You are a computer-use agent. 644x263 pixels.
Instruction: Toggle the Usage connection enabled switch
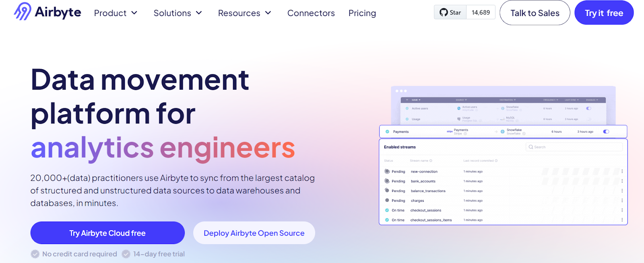pyautogui.click(x=589, y=119)
